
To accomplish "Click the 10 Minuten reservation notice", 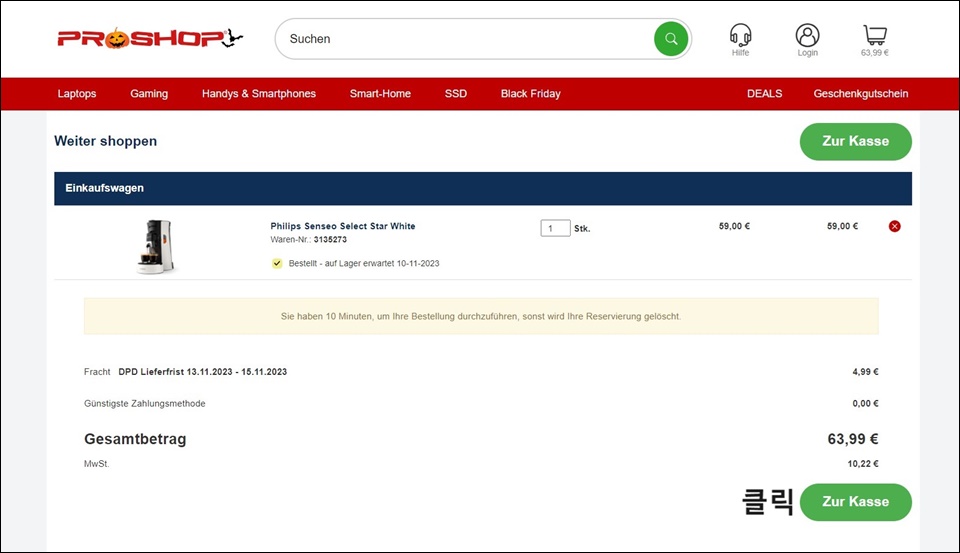I will [x=481, y=316].
